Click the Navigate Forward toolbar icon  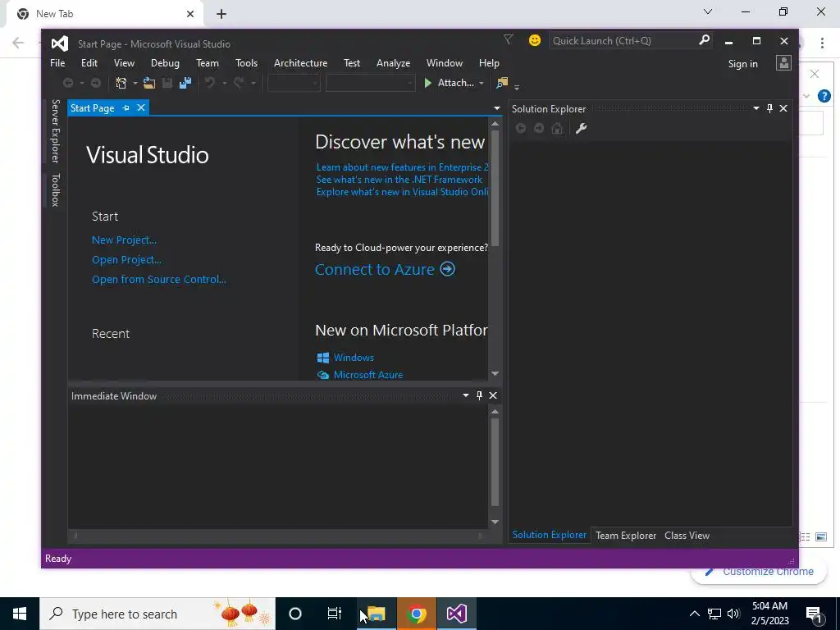(x=95, y=83)
